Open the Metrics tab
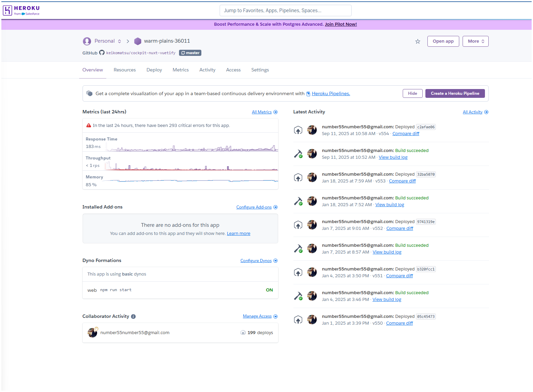Viewport: 533px width, 392px height. [x=181, y=70]
